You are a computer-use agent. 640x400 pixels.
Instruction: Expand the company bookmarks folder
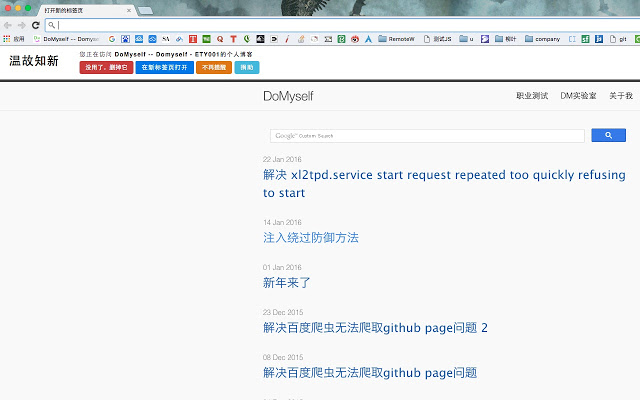(x=542, y=39)
